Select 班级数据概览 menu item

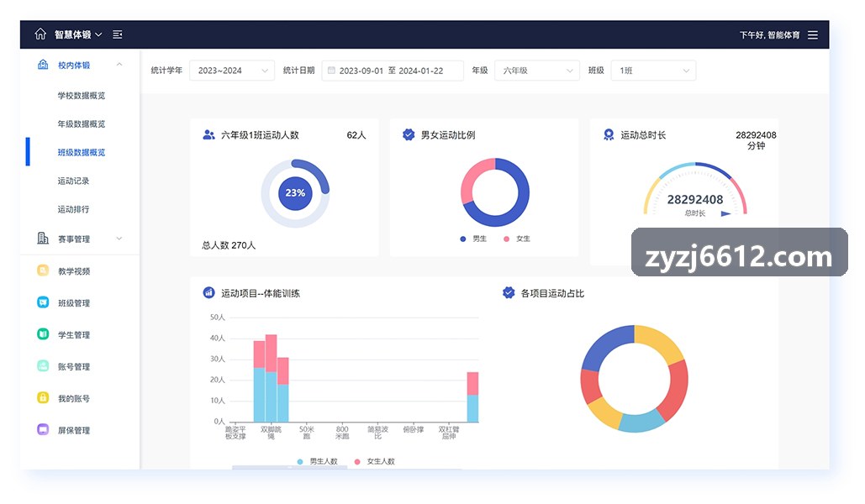(81, 153)
